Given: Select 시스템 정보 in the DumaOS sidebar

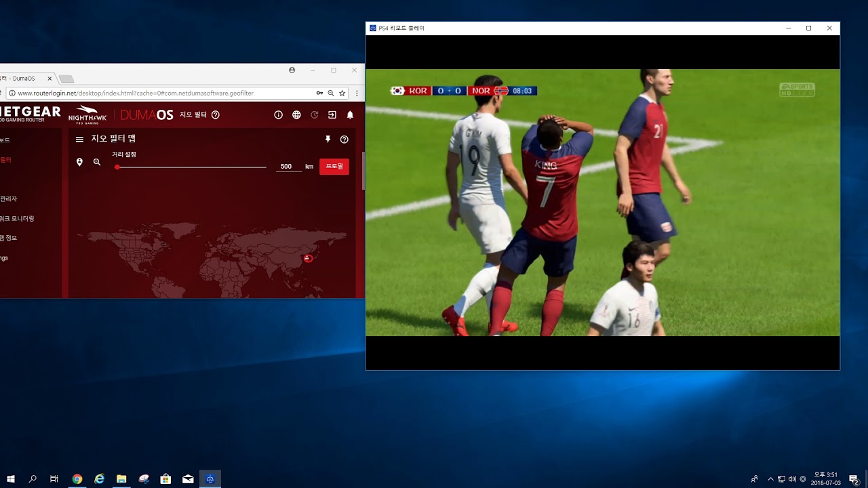Looking at the screenshot, I should coord(9,238).
